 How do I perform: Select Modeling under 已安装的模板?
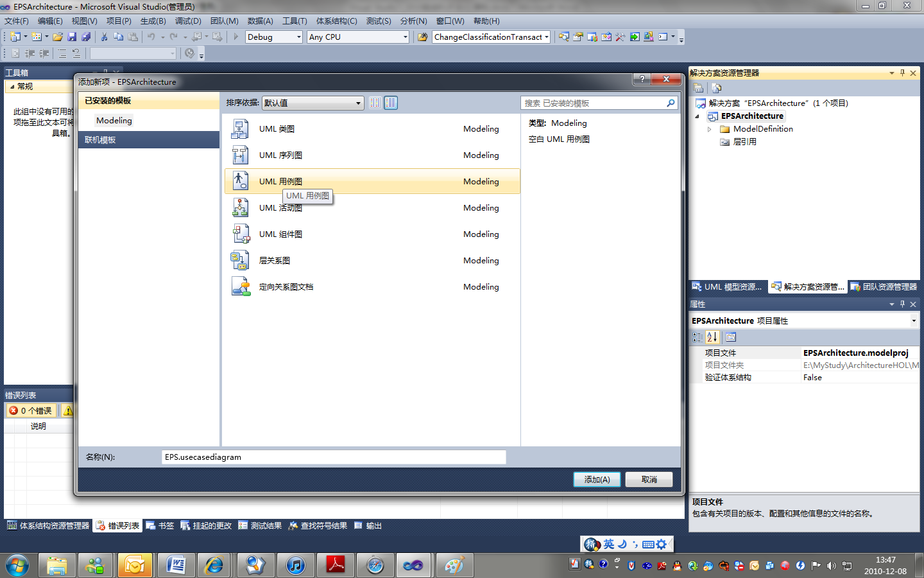point(114,121)
